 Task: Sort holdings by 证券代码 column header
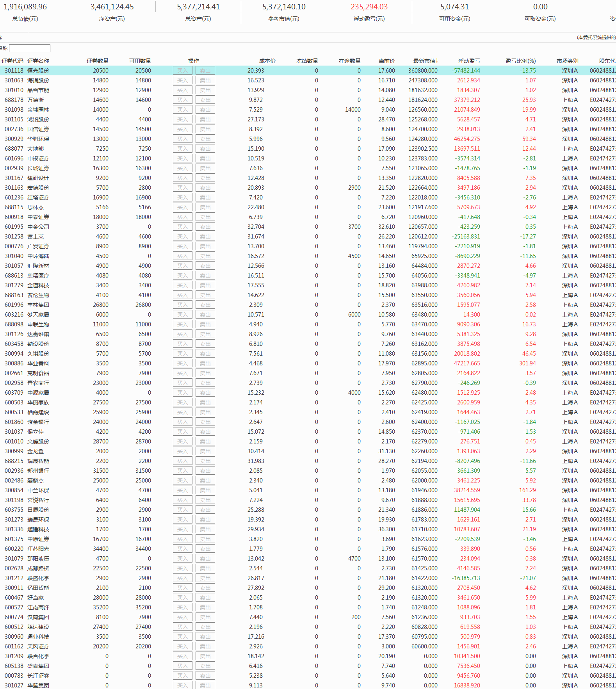click(12, 61)
